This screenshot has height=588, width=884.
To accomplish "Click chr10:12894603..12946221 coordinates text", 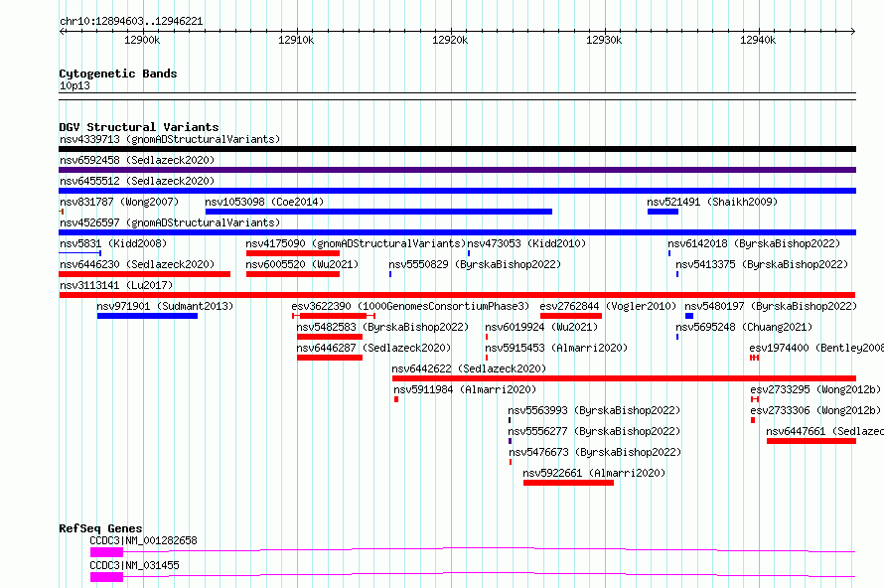I will pos(131,21).
